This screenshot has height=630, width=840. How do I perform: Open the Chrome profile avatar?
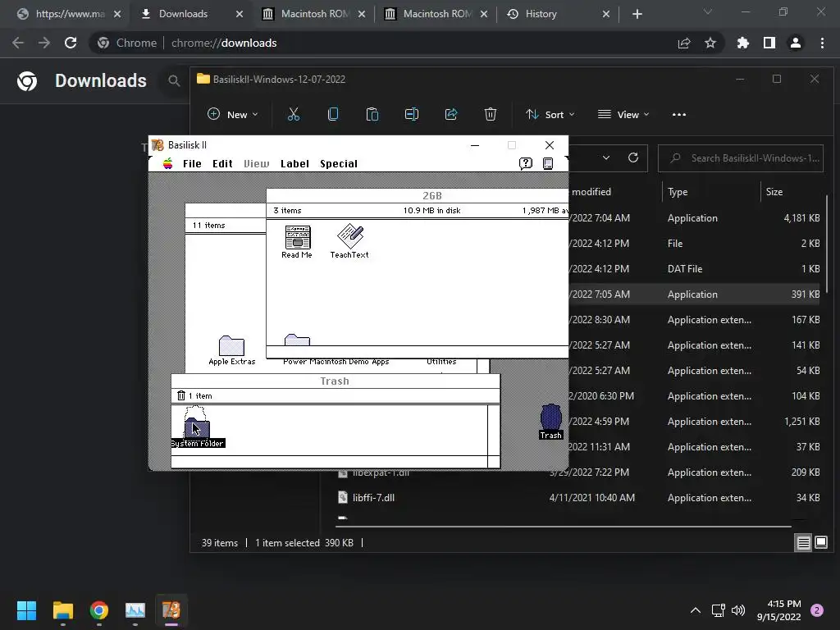tap(796, 43)
